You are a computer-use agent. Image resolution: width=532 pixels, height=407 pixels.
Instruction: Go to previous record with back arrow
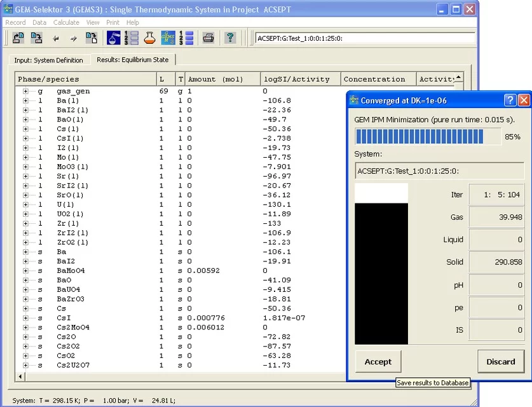tap(56, 38)
